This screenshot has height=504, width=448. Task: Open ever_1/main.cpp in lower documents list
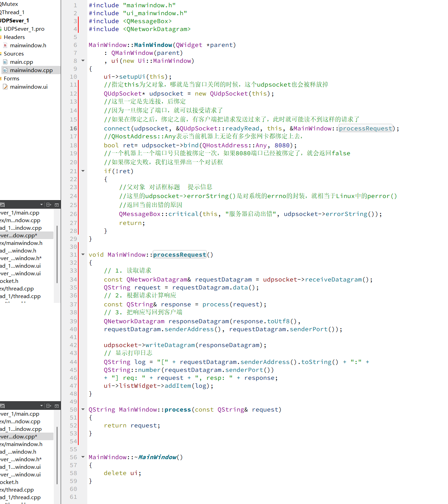pos(20,414)
